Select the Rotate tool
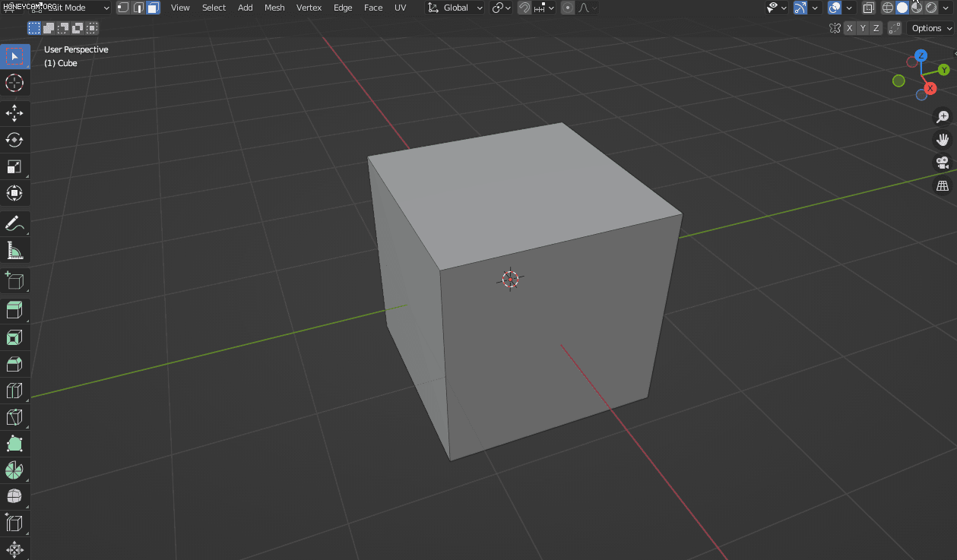This screenshot has height=560, width=957. click(14, 140)
